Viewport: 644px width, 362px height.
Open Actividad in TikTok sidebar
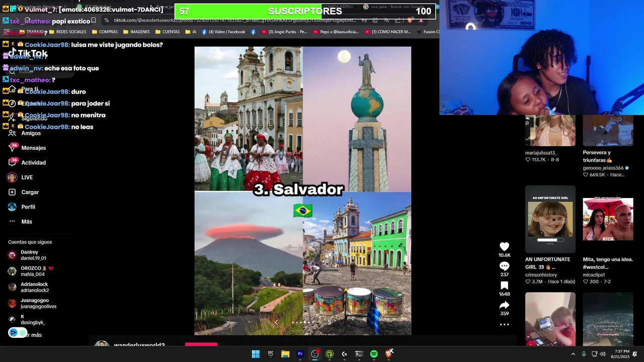pos(33,162)
